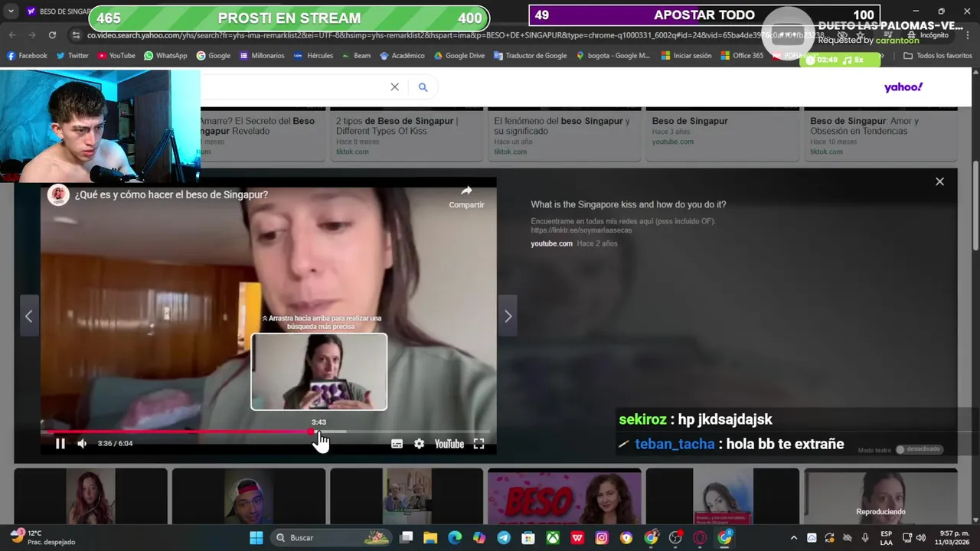Clear the Yahoo search box with X

pyautogui.click(x=394, y=87)
